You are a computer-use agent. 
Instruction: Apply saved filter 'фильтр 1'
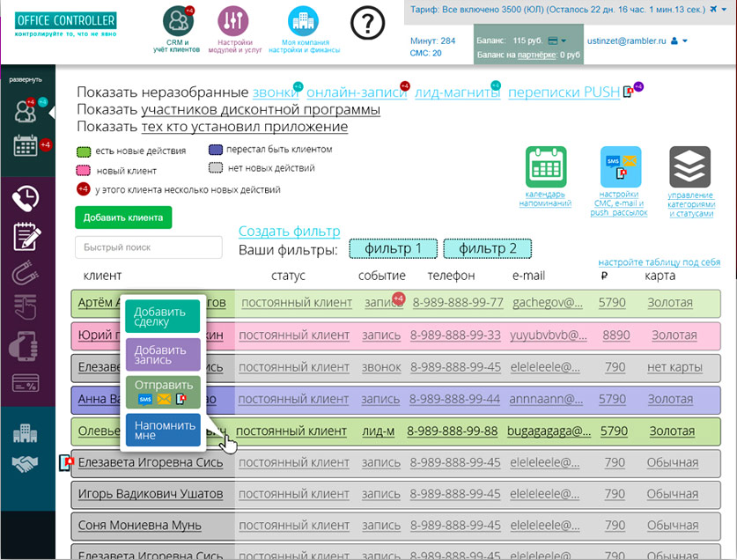pos(393,249)
